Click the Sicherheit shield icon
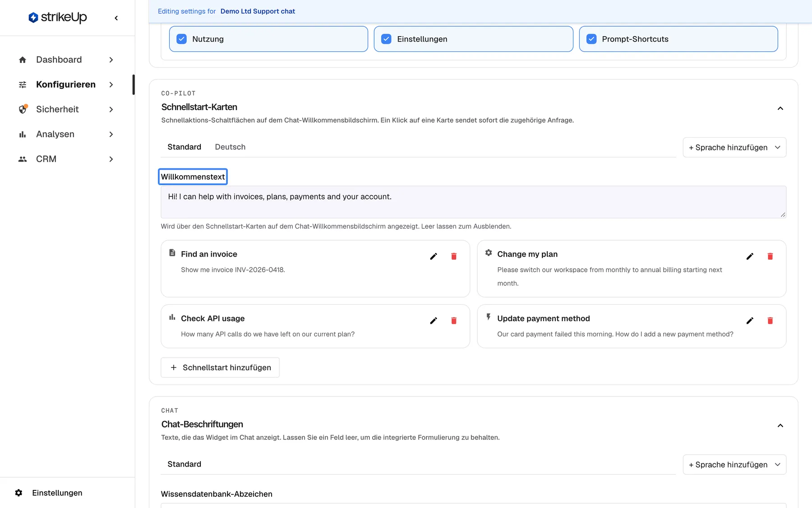Screen dimensions: 812x508 (23, 109)
